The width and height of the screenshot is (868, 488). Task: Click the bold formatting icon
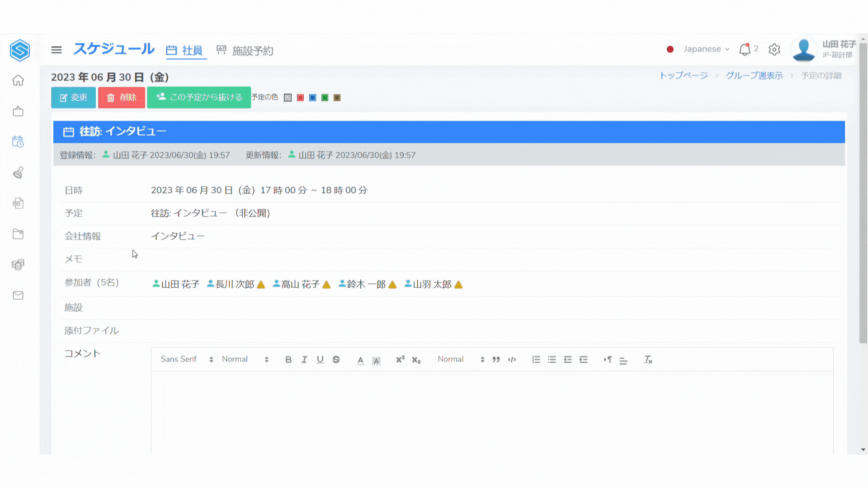[x=288, y=360]
